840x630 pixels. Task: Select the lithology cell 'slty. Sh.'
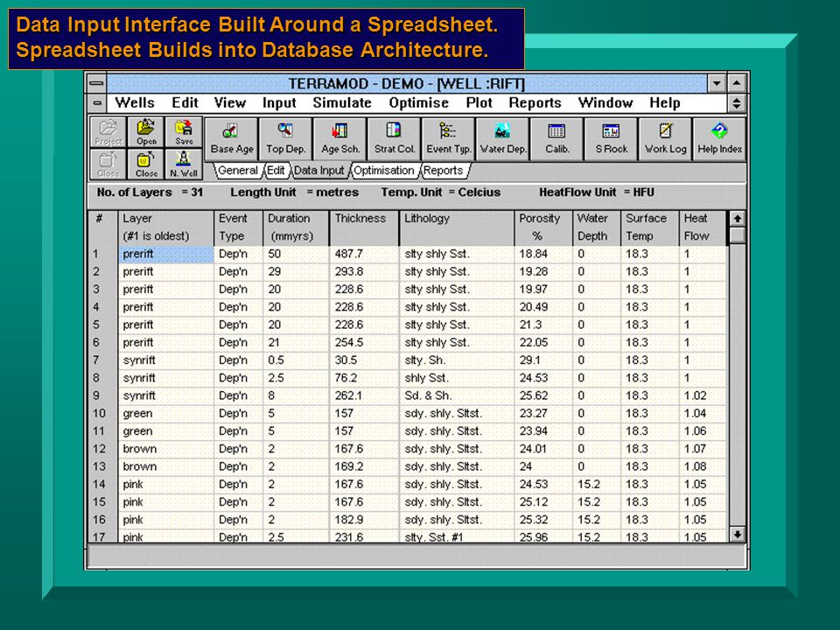pyautogui.click(x=457, y=360)
